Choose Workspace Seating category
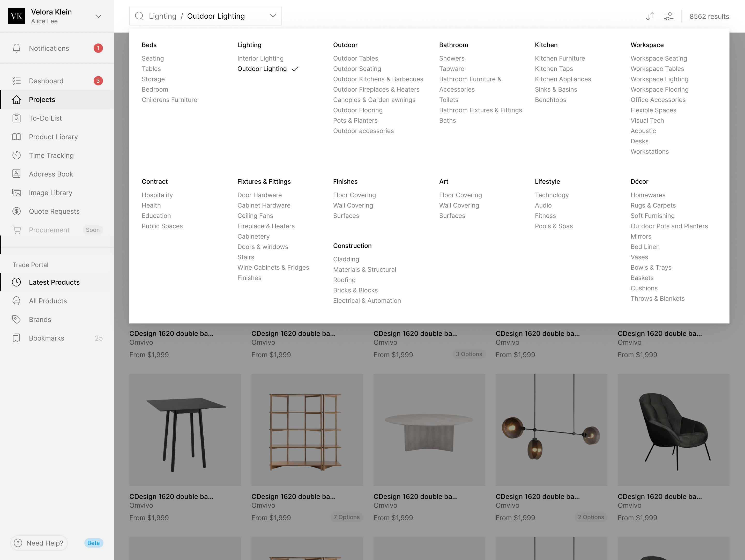 click(x=658, y=58)
